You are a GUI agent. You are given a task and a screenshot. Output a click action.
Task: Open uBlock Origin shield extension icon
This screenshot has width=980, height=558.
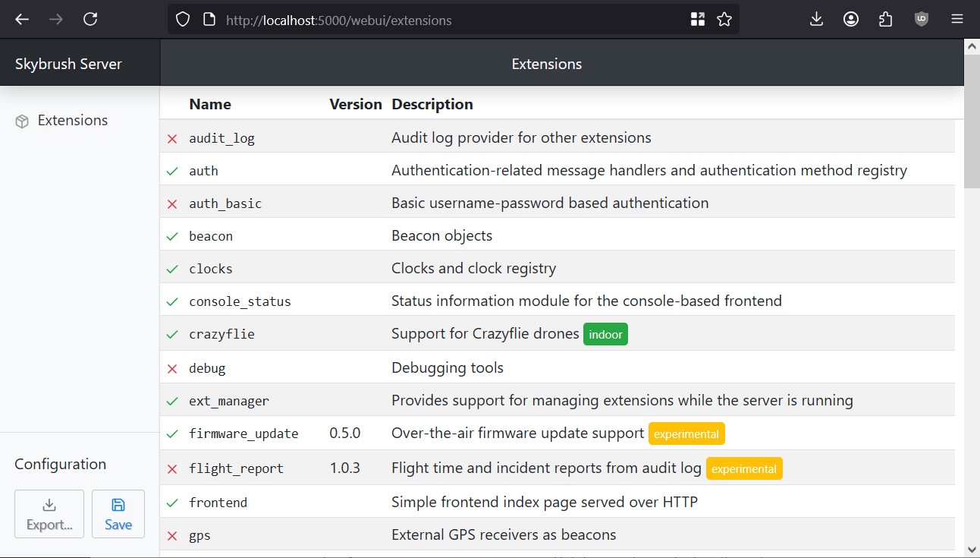tap(921, 20)
